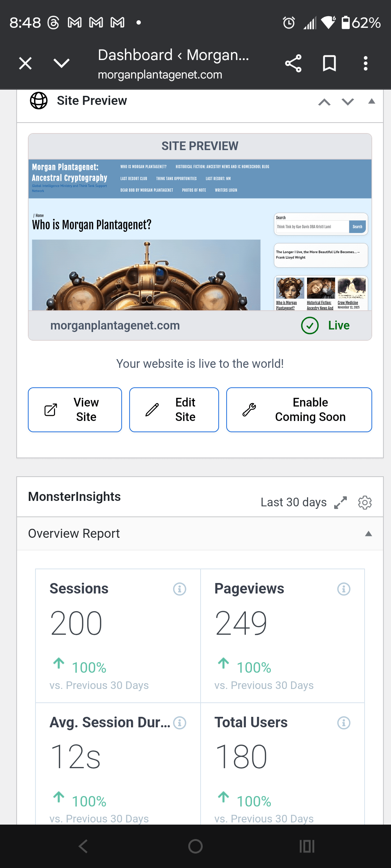Show info tooltip for Total Users
Screen dimensions: 391x868
point(344,723)
